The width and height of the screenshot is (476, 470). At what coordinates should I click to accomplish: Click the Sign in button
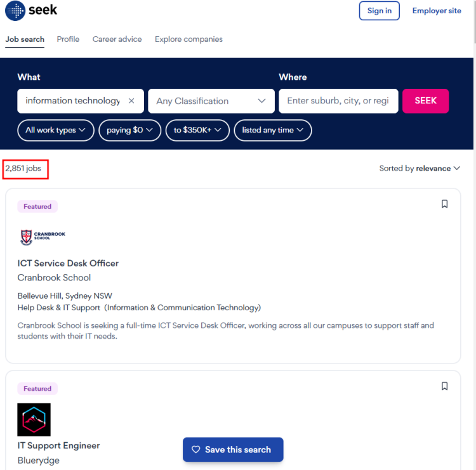click(x=380, y=11)
